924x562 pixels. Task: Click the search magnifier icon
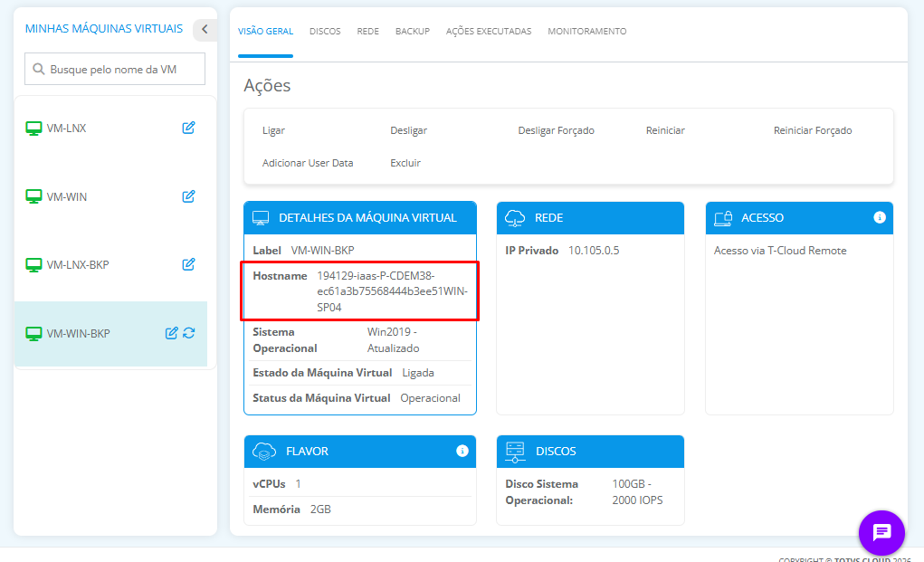(x=39, y=69)
